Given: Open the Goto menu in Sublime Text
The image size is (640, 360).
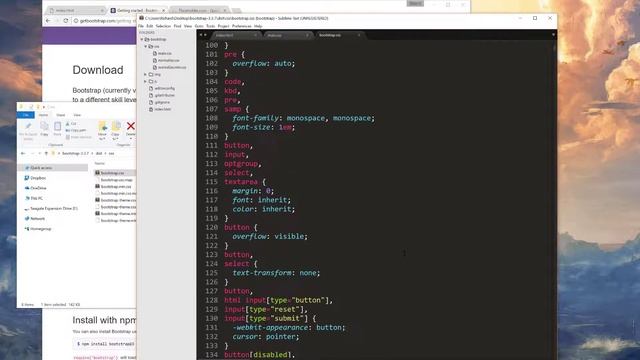Looking at the screenshot, I should tap(199, 26).
